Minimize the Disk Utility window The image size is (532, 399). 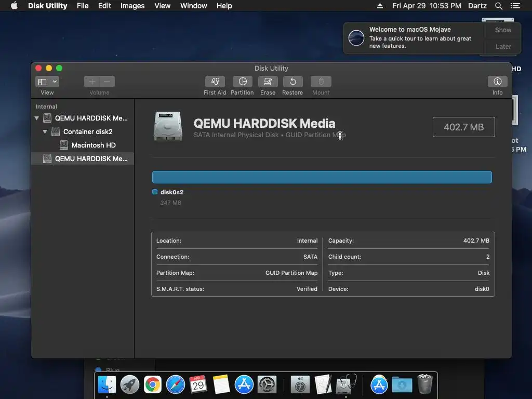click(x=49, y=68)
